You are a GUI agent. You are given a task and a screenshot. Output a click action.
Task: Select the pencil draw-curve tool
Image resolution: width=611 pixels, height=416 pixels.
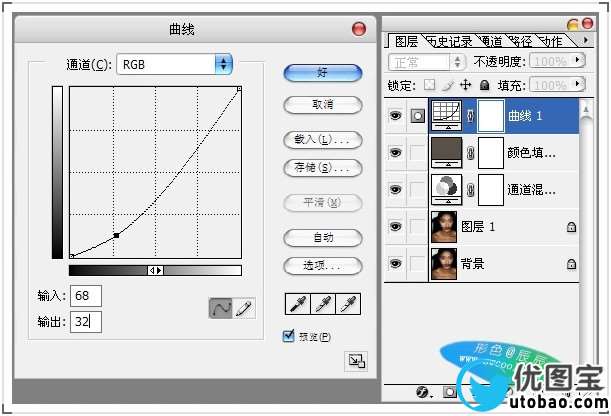pos(244,308)
